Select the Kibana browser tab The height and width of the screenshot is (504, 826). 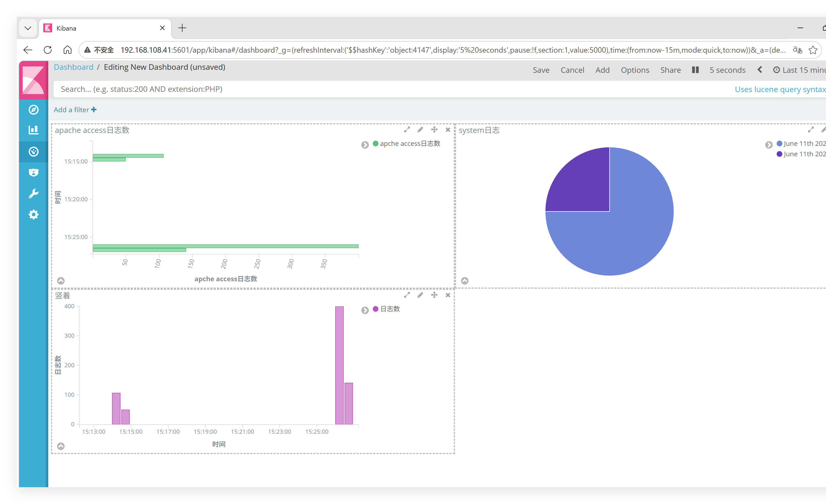coord(105,28)
